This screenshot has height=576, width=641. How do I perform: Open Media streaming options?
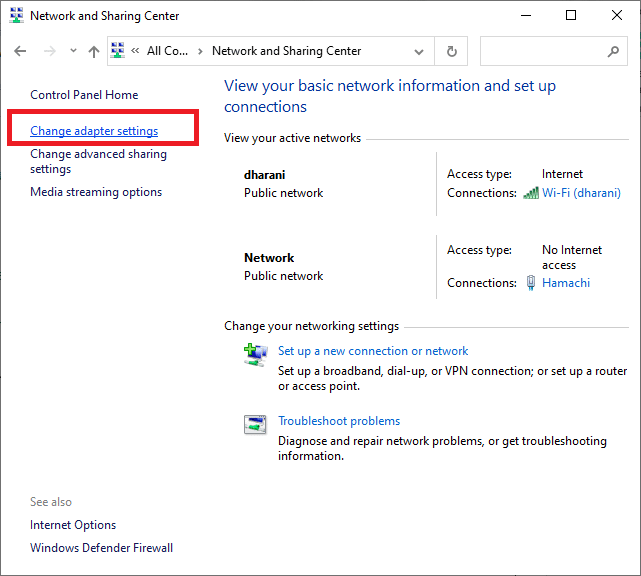[96, 192]
